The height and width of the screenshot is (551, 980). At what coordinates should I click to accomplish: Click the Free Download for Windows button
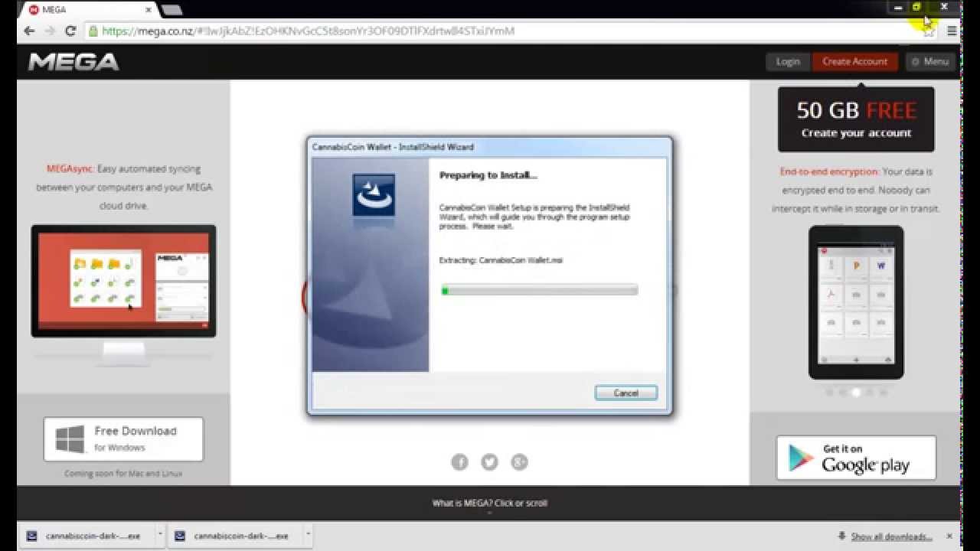(123, 439)
